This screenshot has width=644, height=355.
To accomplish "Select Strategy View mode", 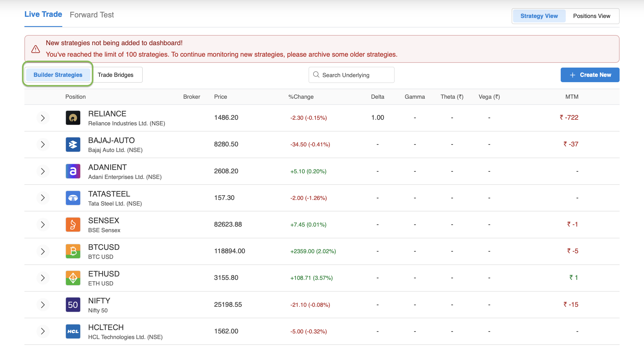I will [539, 16].
